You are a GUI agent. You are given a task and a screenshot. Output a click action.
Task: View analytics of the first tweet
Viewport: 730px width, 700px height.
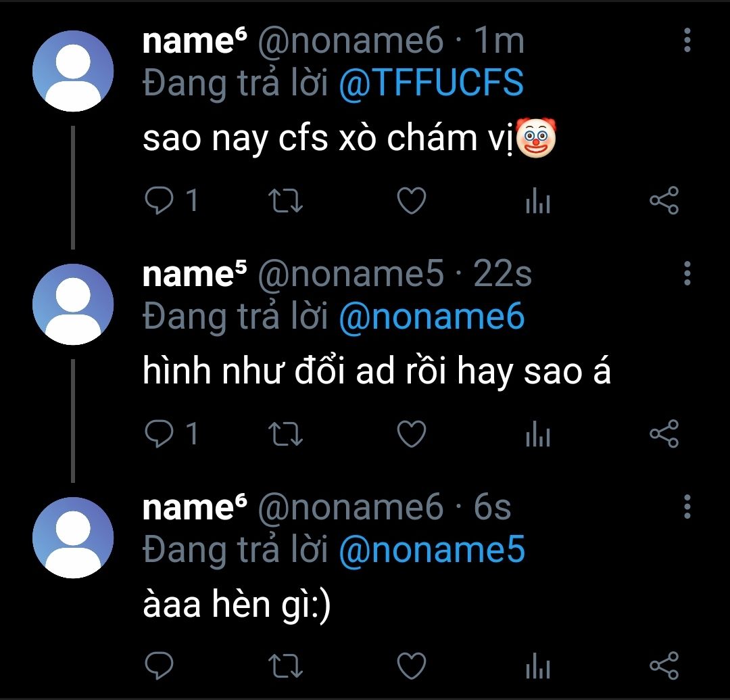click(538, 201)
